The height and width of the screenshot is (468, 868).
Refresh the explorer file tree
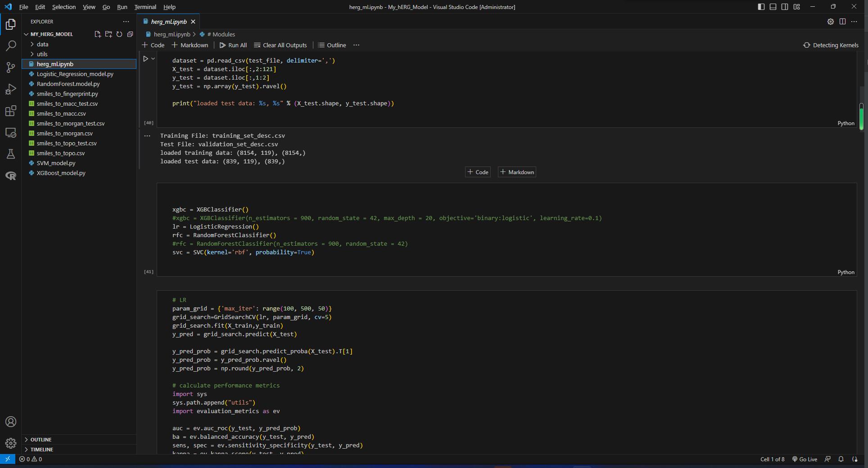pyautogui.click(x=119, y=34)
